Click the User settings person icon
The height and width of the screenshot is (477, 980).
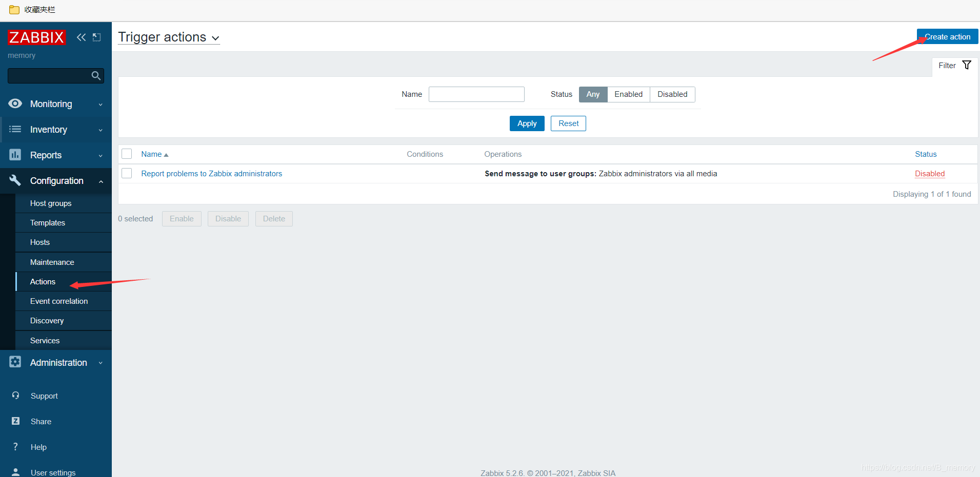click(x=15, y=472)
